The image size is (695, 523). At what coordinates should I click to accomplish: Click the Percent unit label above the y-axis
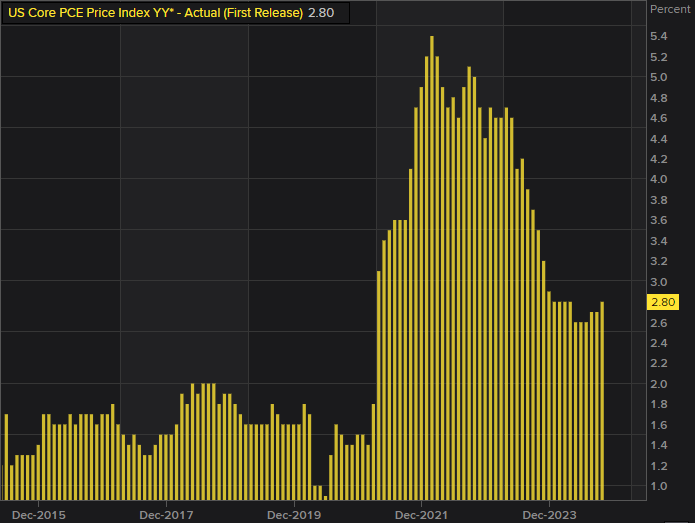pos(670,9)
